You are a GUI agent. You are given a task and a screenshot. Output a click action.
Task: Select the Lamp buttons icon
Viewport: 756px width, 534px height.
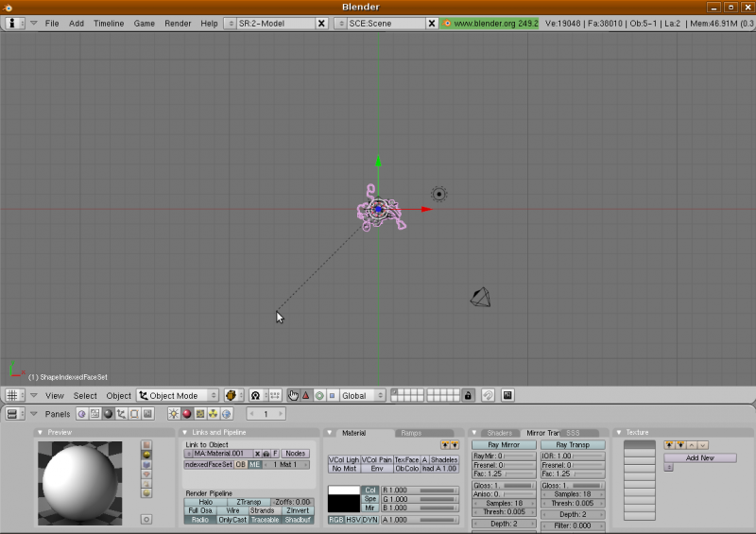tap(174, 414)
